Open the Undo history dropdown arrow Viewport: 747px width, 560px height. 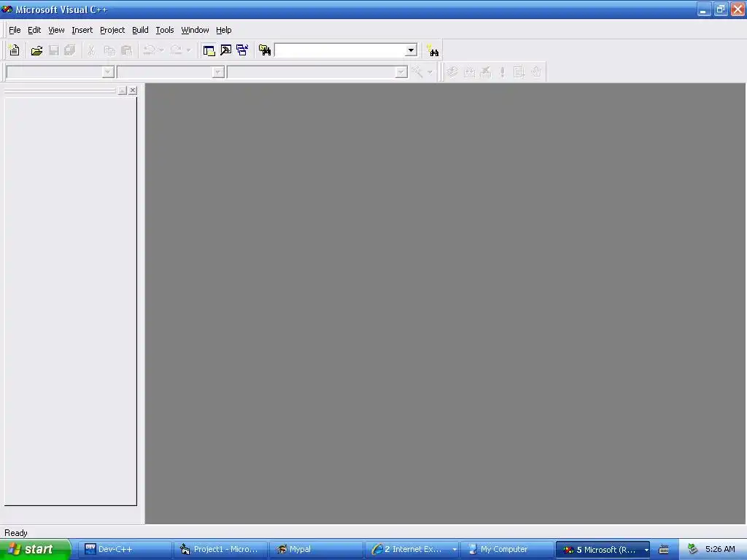click(x=161, y=50)
